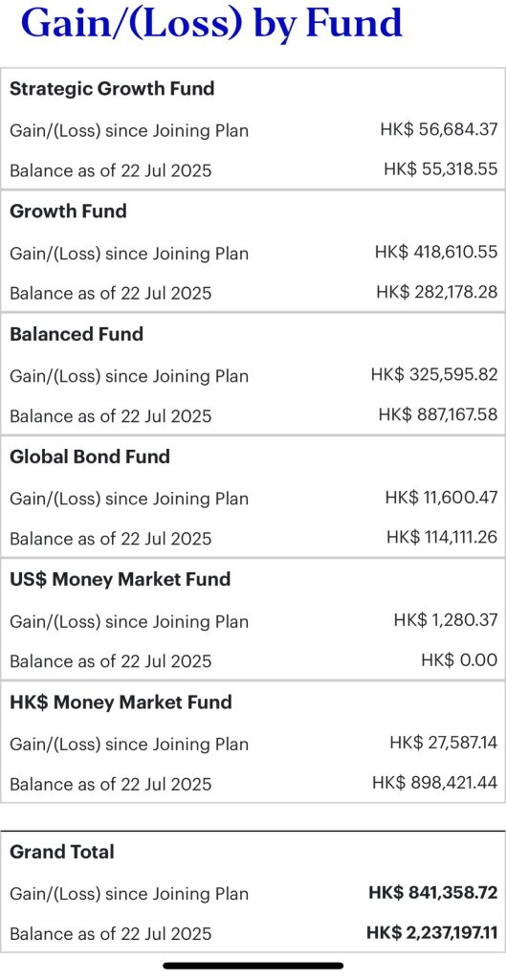Viewport: 506px width, 980px height.
Task: Select the Strategic Growth gain value HK$ 56,684.37
Action: [439, 130]
